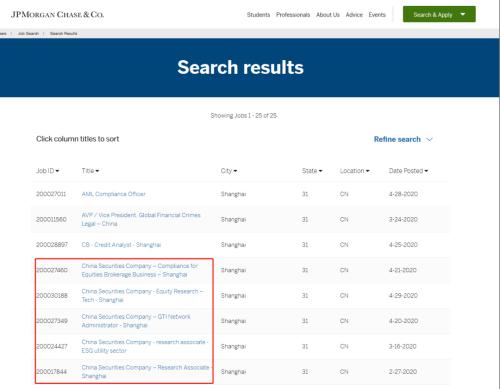Open the Students menu

point(258,15)
